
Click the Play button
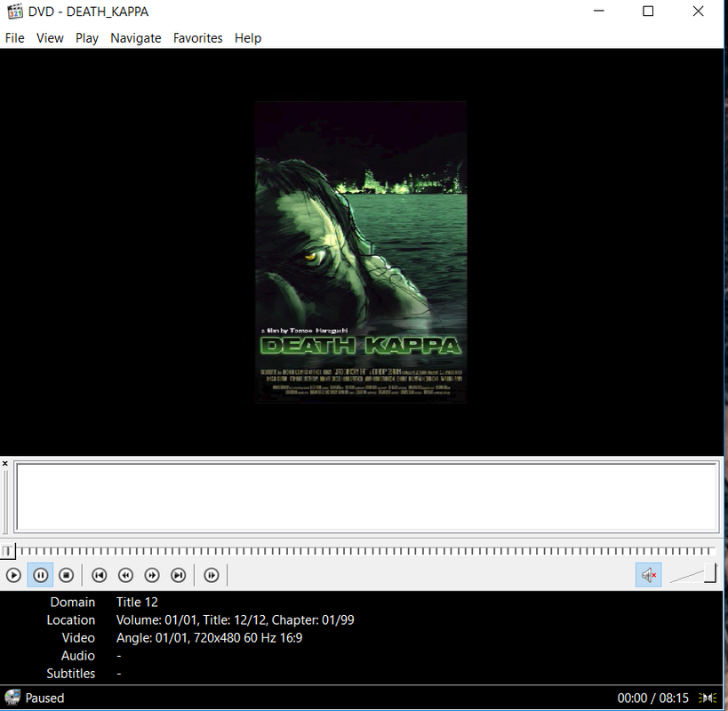(x=13, y=575)
